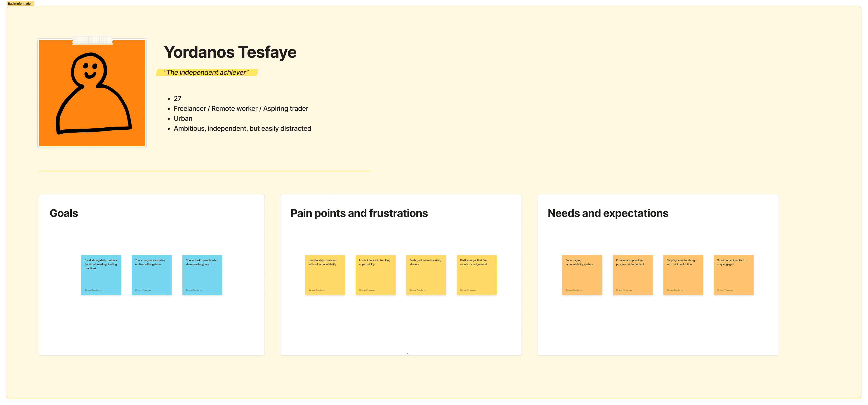Click 'Emotional support and positive reinforcement' note
The image size is (868, 405).
pos(632,274)
